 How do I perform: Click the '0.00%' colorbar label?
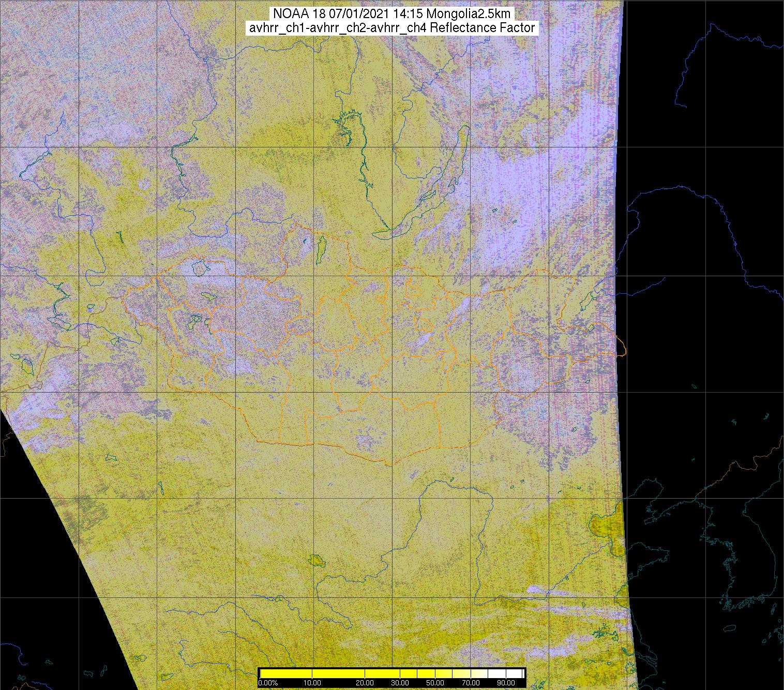(268, 683)
